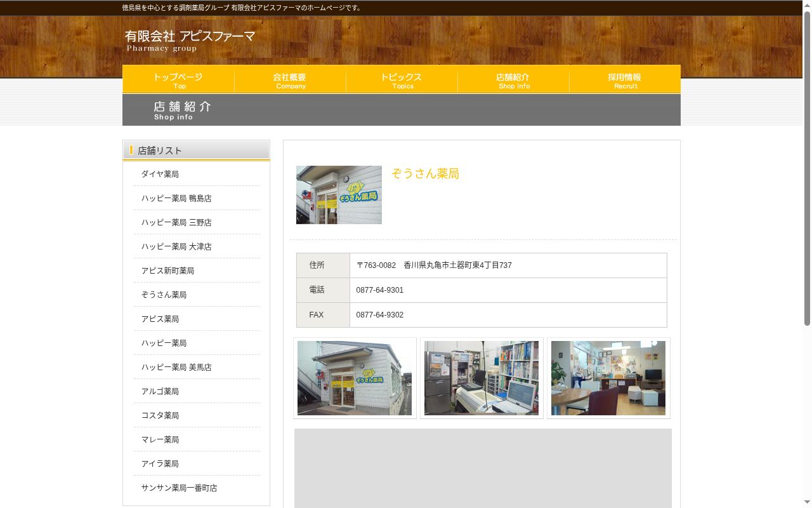
Task: Open コスタ薬局 store link
Action: tap(160, 415)
